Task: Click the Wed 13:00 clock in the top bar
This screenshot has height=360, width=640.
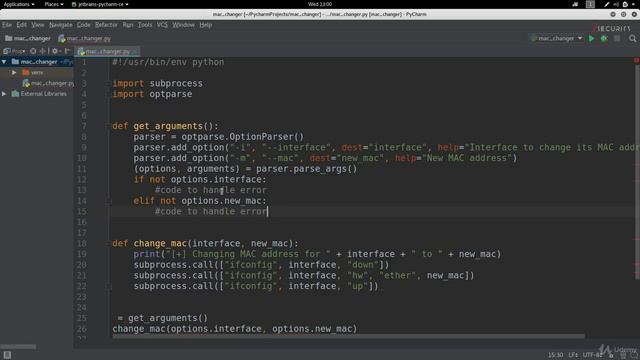Action: [320, 4]
